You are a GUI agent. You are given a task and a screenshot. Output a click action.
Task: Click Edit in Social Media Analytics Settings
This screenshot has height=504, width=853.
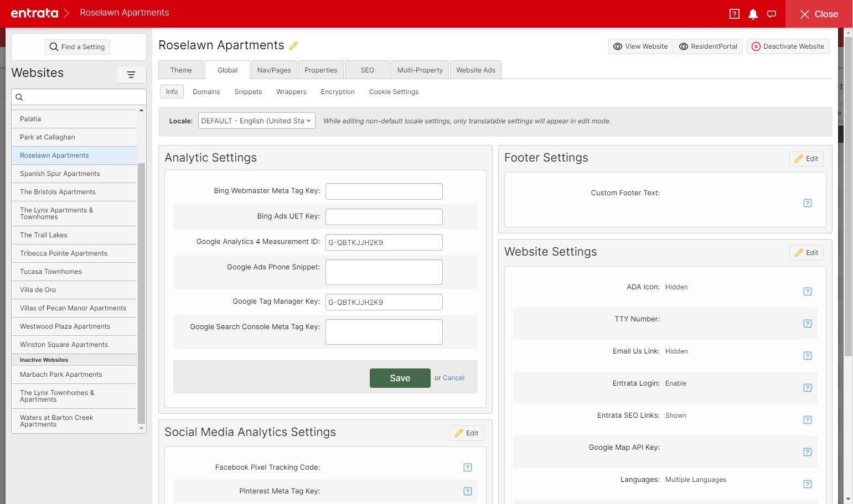coord(467,433)
